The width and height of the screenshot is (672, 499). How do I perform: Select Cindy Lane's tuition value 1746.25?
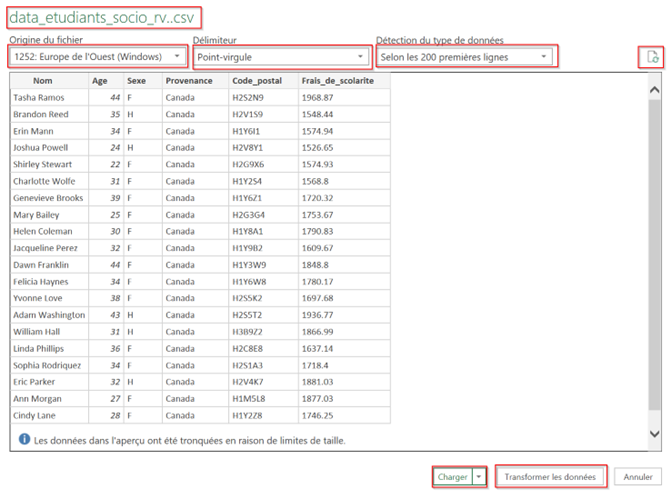click(x=319, y=415)
